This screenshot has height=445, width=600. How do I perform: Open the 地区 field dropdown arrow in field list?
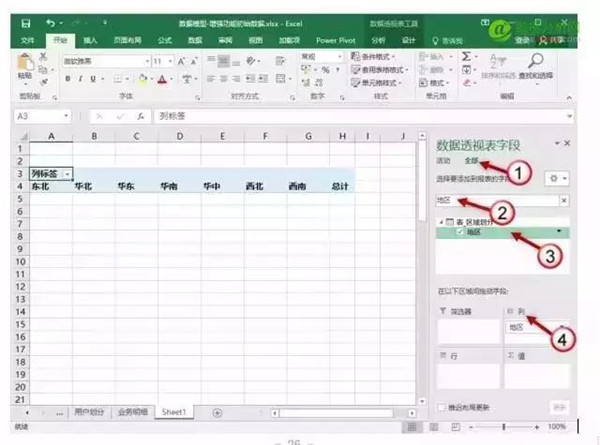tap(559, 231)
